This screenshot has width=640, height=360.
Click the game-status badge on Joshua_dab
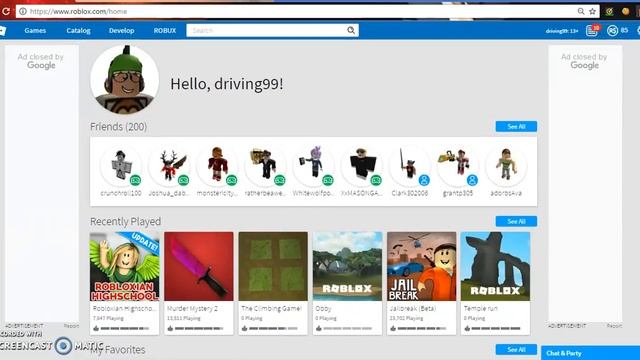tap(183, 180)
